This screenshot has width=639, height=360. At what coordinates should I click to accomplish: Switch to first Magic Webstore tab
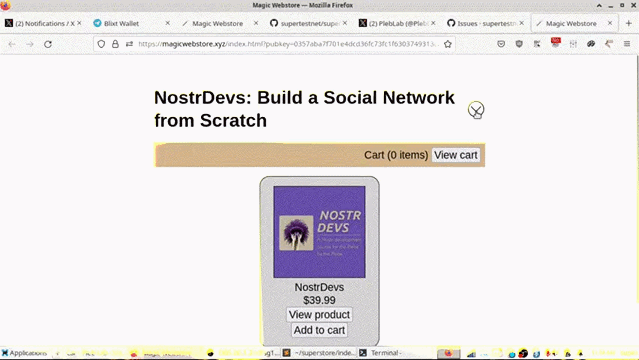[x=217, y=24]
